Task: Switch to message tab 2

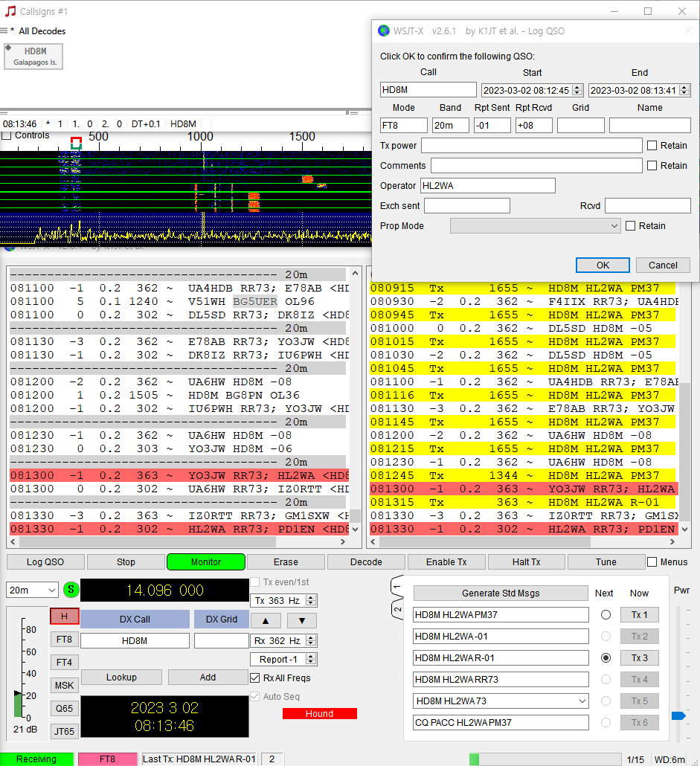Action: (397, 610)
